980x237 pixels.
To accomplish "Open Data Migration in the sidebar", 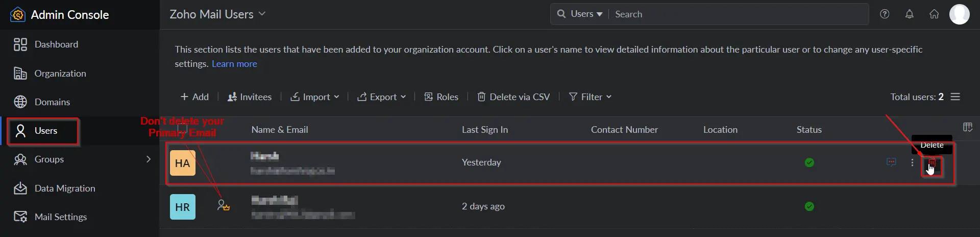I will point(64,188).
